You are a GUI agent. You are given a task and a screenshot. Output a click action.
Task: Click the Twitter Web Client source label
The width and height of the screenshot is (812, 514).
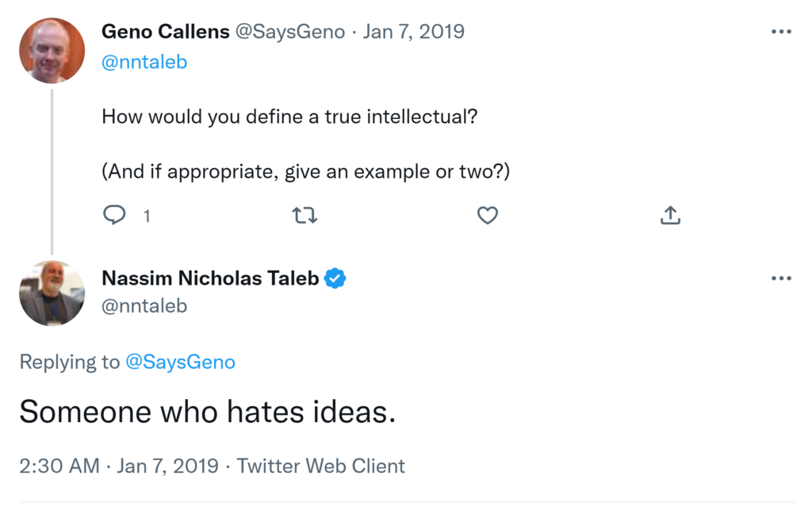(x=320, y=466)
